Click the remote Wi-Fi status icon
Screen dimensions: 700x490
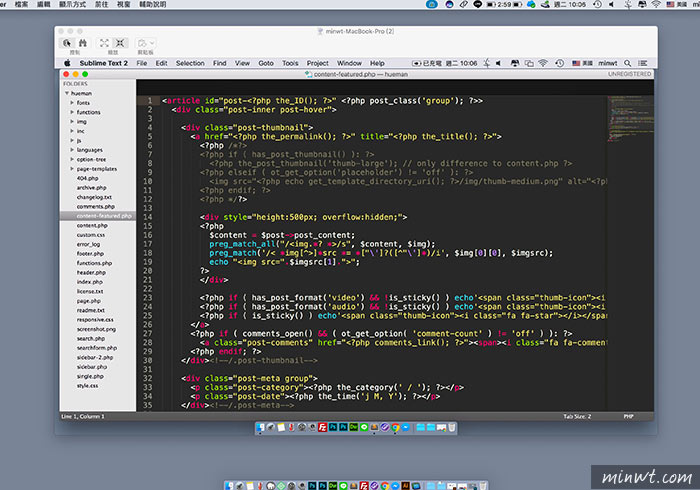pyautogui.click(x=543, y=63)
